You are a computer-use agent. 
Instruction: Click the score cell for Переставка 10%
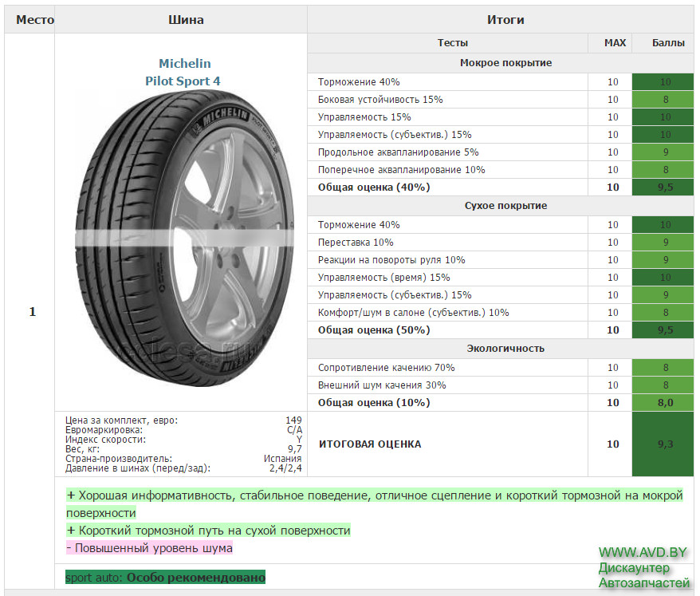(x=663, y=243)
